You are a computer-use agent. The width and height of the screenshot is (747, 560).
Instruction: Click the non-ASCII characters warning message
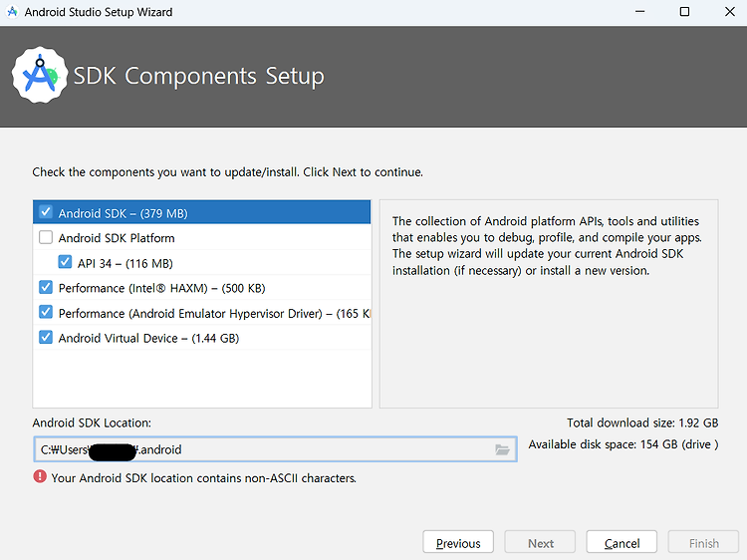(203, 477)
